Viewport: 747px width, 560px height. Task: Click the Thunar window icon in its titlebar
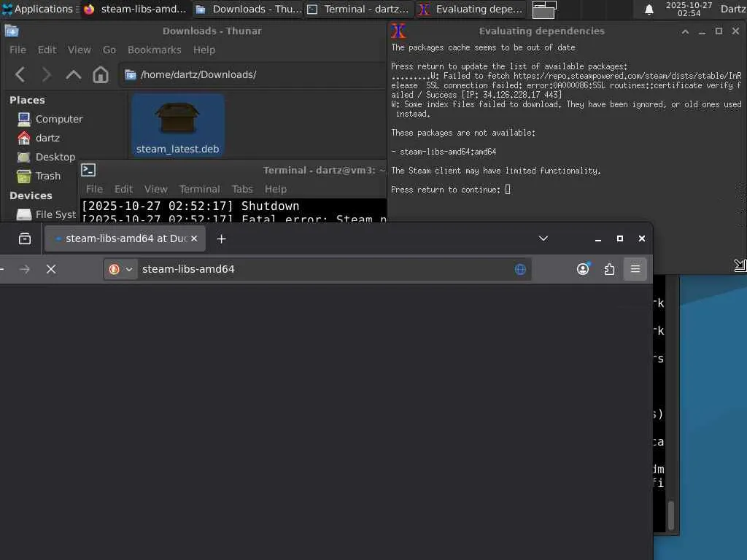12,31
